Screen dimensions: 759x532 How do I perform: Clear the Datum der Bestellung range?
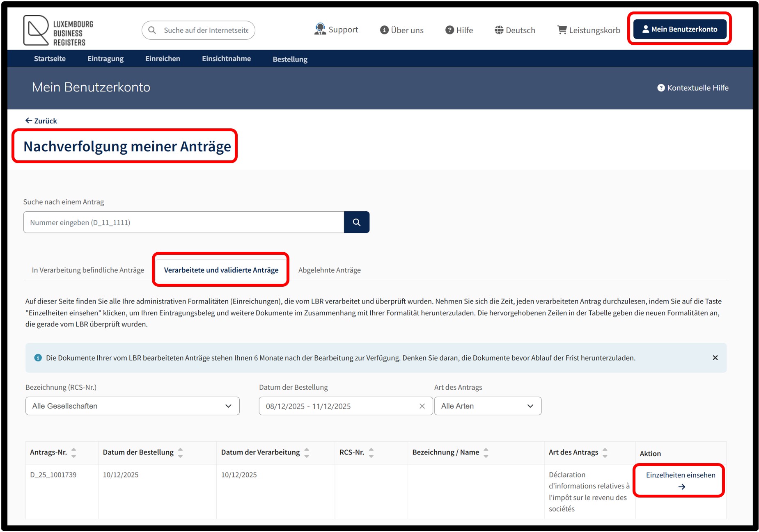(422, 406)
